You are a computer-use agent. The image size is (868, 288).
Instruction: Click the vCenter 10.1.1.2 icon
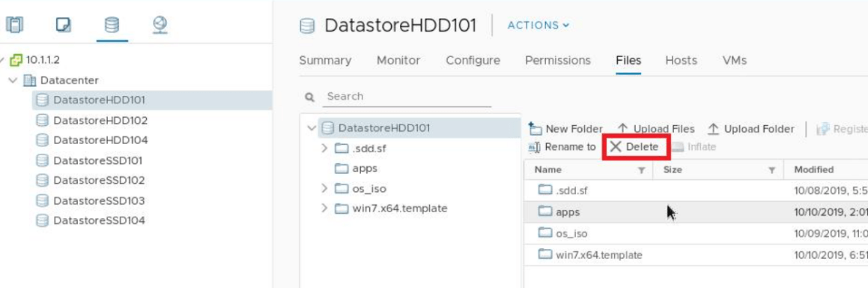coord(16,60)
